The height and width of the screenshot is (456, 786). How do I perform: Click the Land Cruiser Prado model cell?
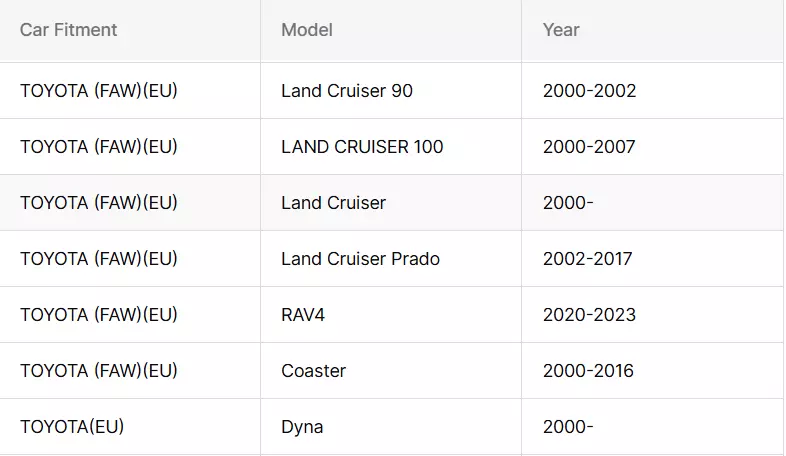point(391,259)
